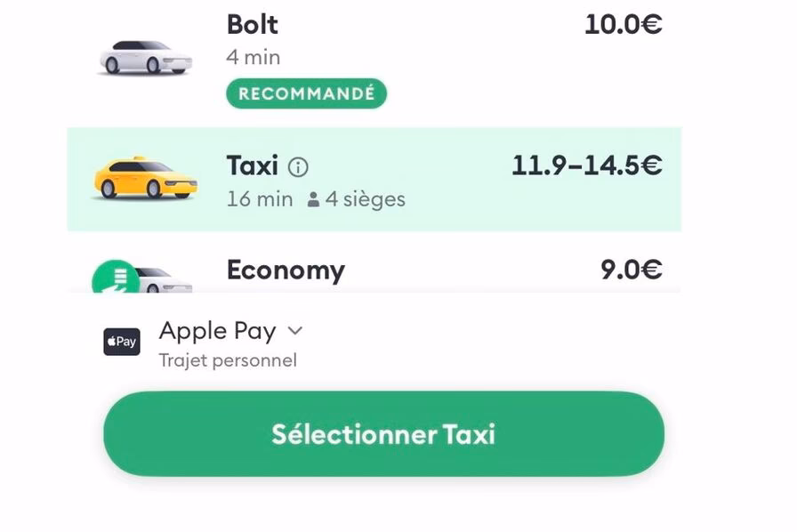Click the seats person icon
This screenshot has width=797, height=532.
pyautogui.click(x=313, y=200)
